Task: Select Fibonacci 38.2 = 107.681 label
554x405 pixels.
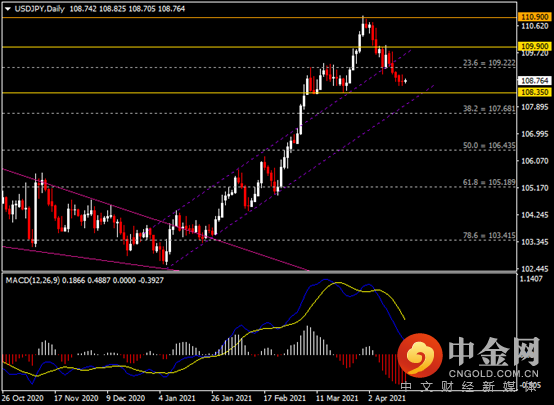Action: coord(489,108)
